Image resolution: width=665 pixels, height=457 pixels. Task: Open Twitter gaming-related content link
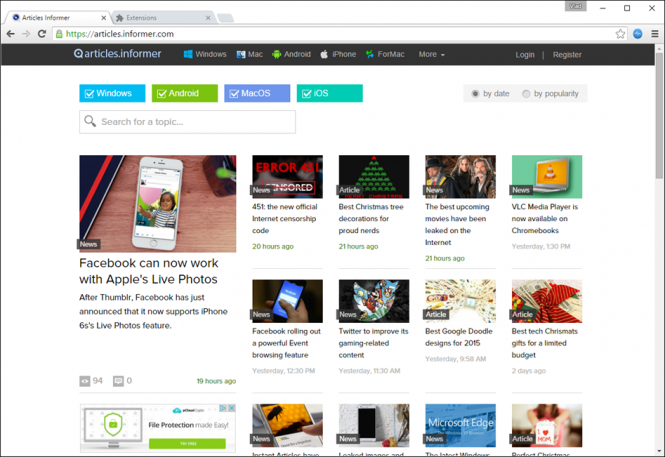(x=374, y=343)
